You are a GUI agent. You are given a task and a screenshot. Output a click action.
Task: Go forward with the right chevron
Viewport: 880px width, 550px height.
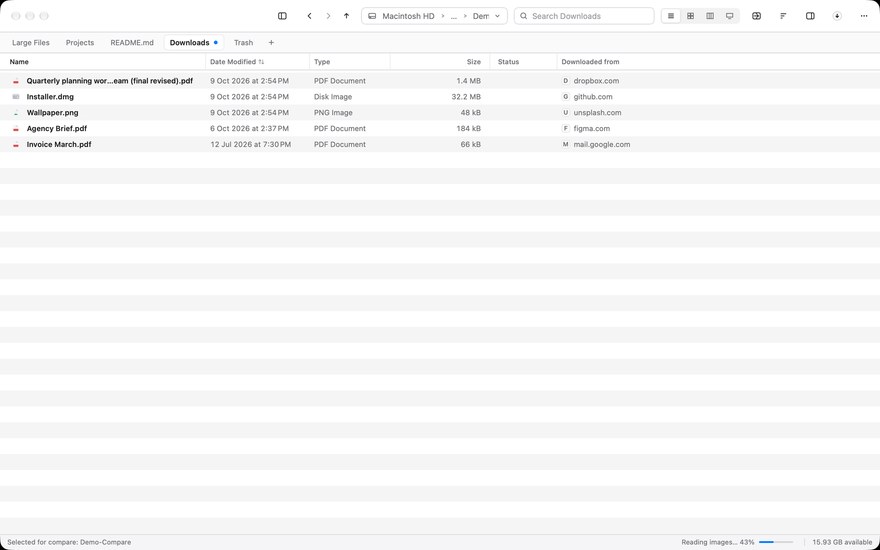coord(328,16)
